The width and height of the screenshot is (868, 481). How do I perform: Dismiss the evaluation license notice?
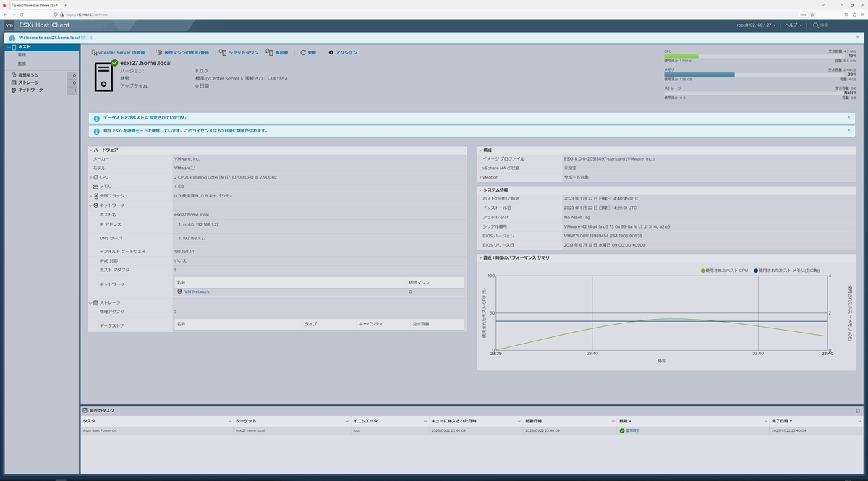(x=849, y=131)
